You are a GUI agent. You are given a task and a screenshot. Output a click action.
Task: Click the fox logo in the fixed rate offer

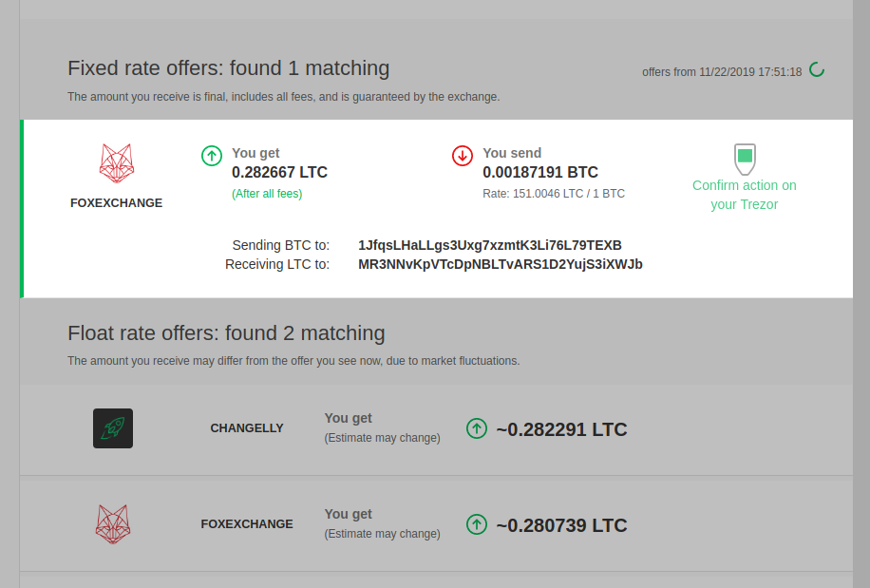(117, 163)
